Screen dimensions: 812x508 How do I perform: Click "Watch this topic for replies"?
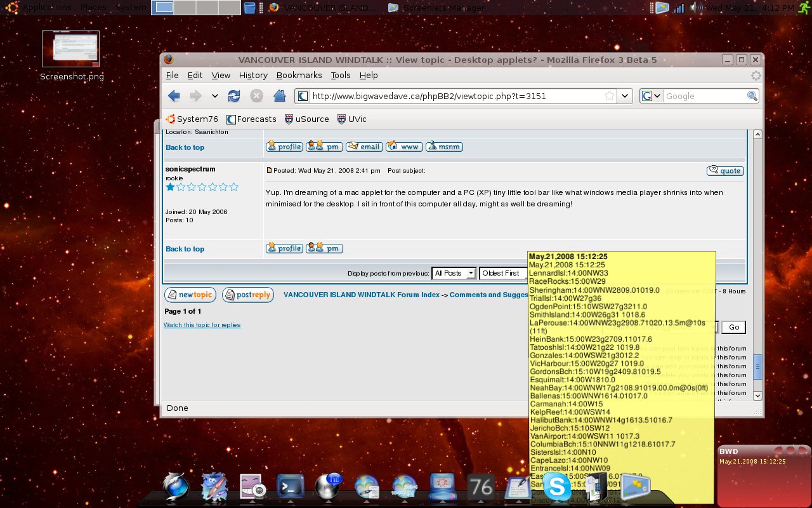(x=202, y=324)
